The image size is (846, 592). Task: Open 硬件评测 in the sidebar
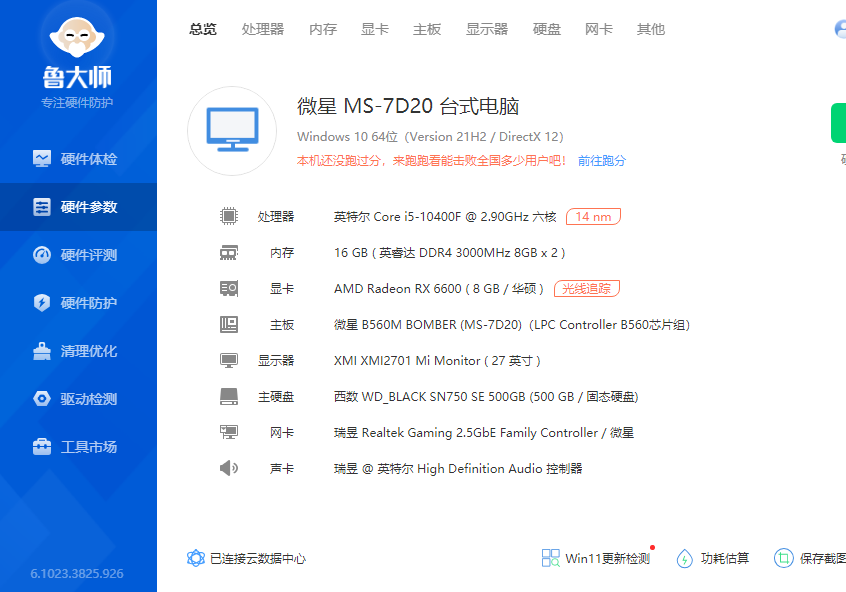78,255
